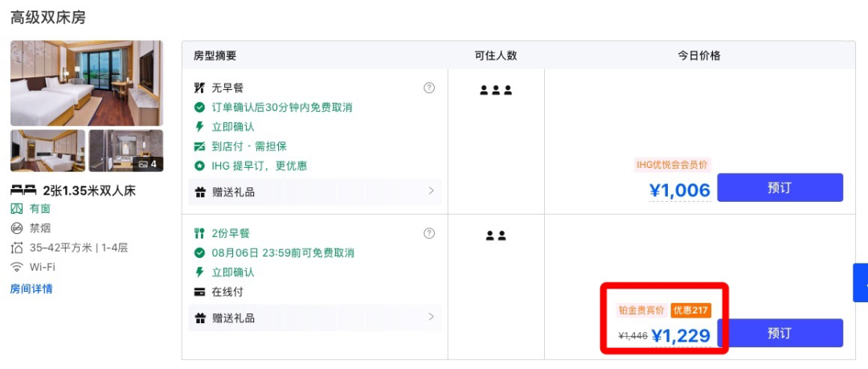Book the ¥1,229 room with 预订

[x=780, y=333]
